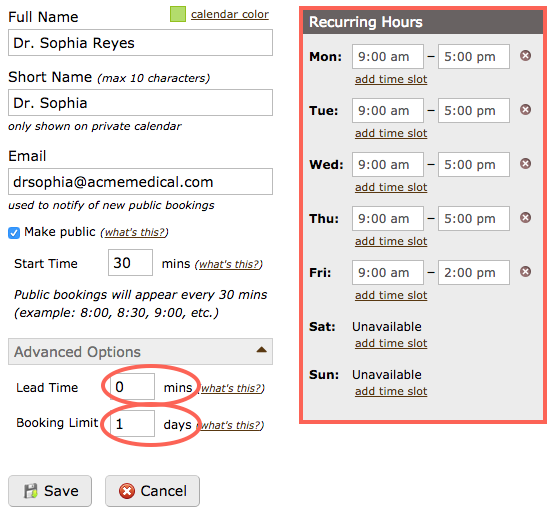Image resolution: width=552 pixels, height=514 pixels.
Task: Add a time slot for Saturday
Action: coord(391,343)
